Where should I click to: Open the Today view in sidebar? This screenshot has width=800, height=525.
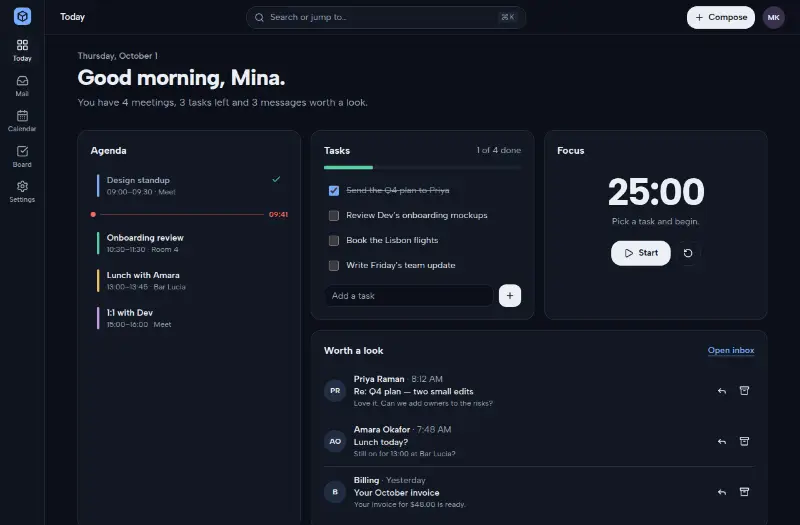coord(22,51)
